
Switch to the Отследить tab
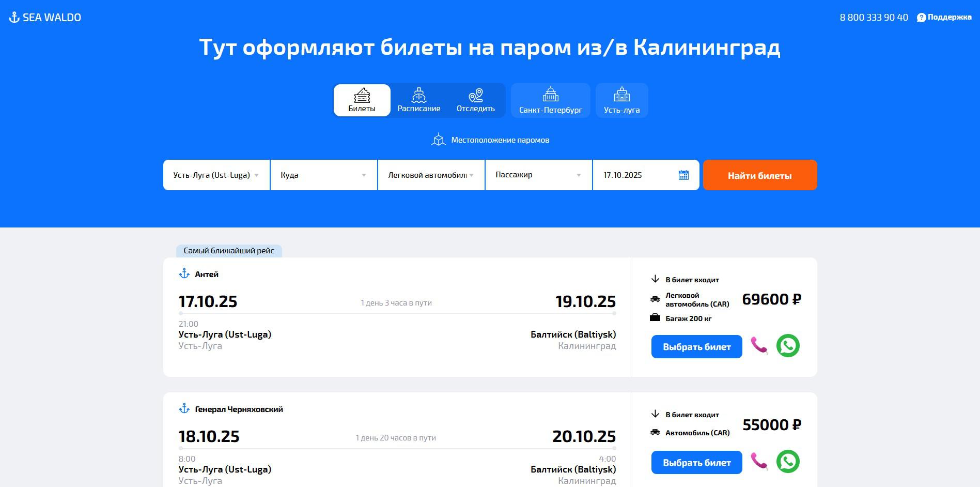click(475, 100)
